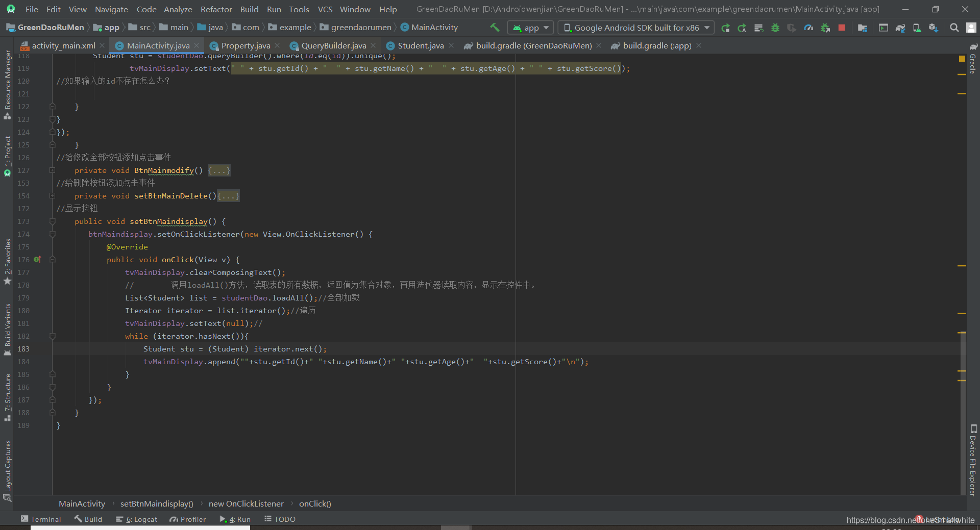Image resolution: width=980 pixels, height=530 pixels.
Task: Close the build.gradle (GreenDaoRuMen) tab
Action: click(599, 46)
